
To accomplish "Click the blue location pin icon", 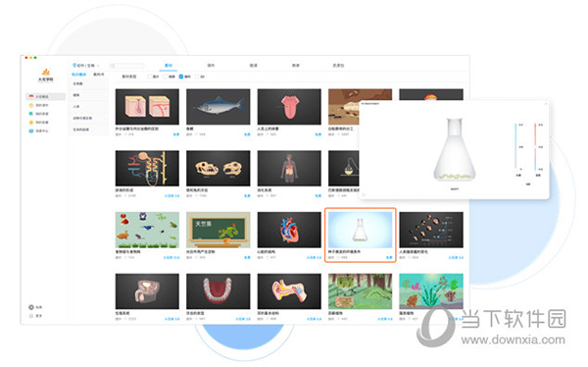I will coord(74,66).
